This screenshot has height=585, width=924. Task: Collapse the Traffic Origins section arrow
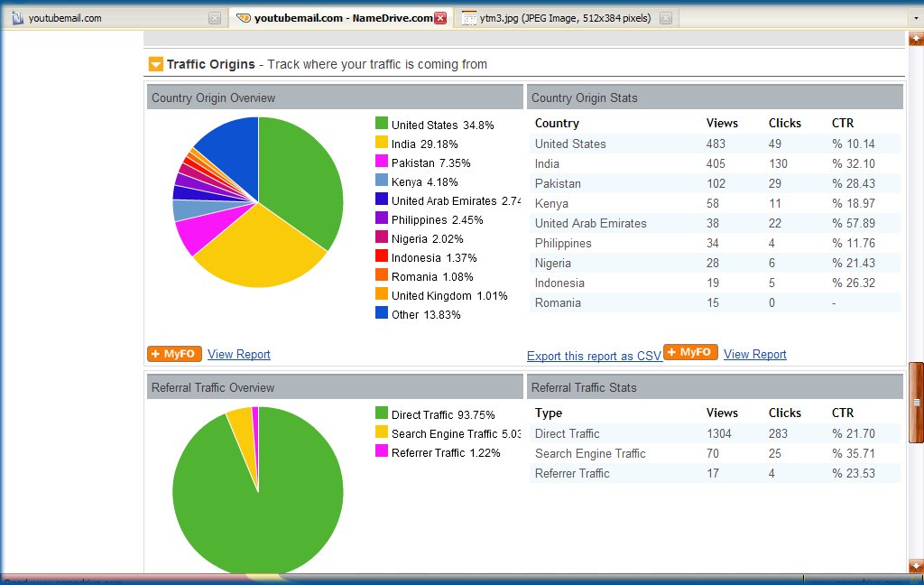pos(156,64)
